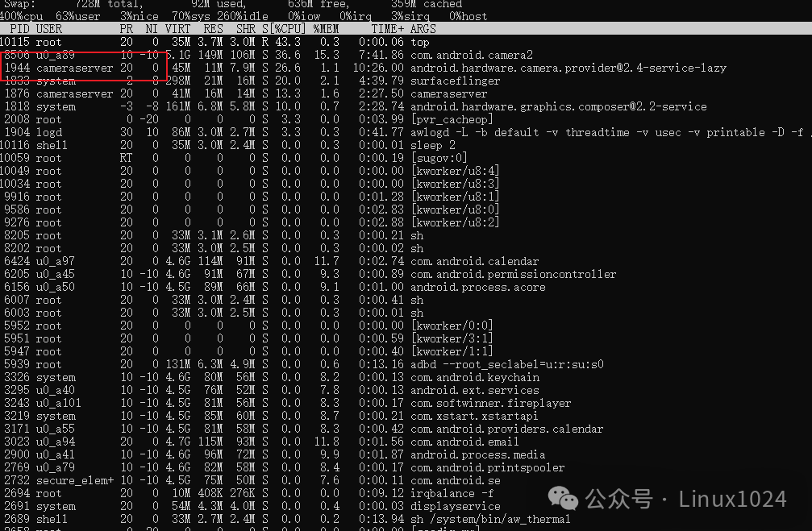Click the sh /system/bin/aw_thermal entry
This screenshot has width=812, height=531.
tap(490, 519)
